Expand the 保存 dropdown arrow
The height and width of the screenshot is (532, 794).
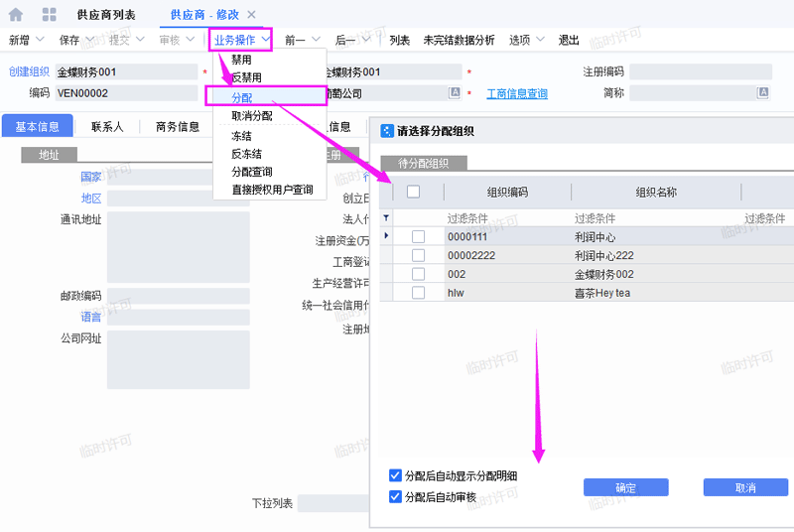coord(88,41)
